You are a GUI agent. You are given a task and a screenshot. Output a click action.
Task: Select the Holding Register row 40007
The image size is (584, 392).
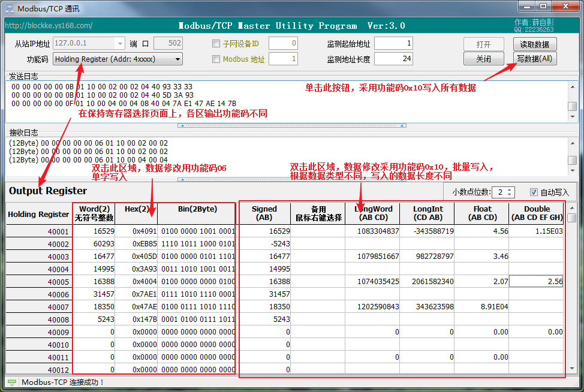[39, 307]
